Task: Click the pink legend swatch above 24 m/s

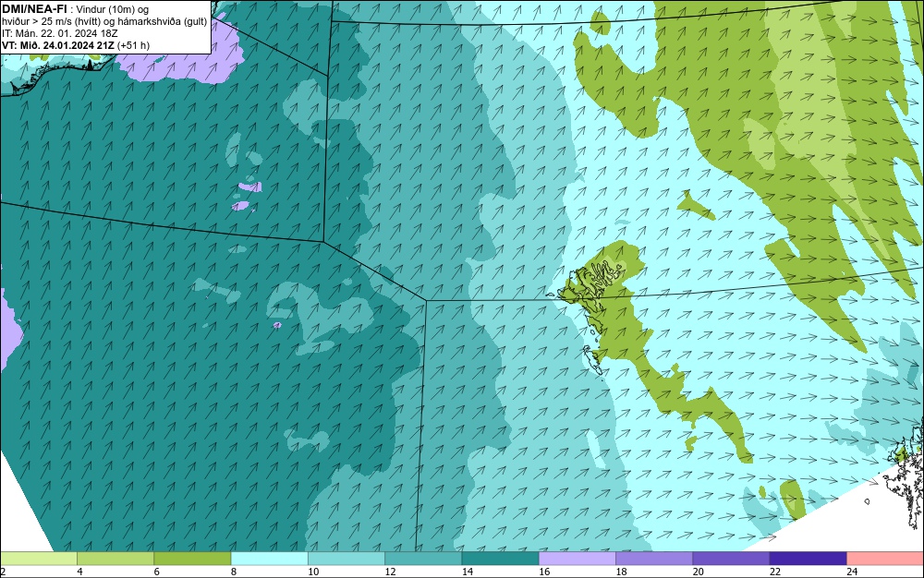Action: (x=885, y=559)
